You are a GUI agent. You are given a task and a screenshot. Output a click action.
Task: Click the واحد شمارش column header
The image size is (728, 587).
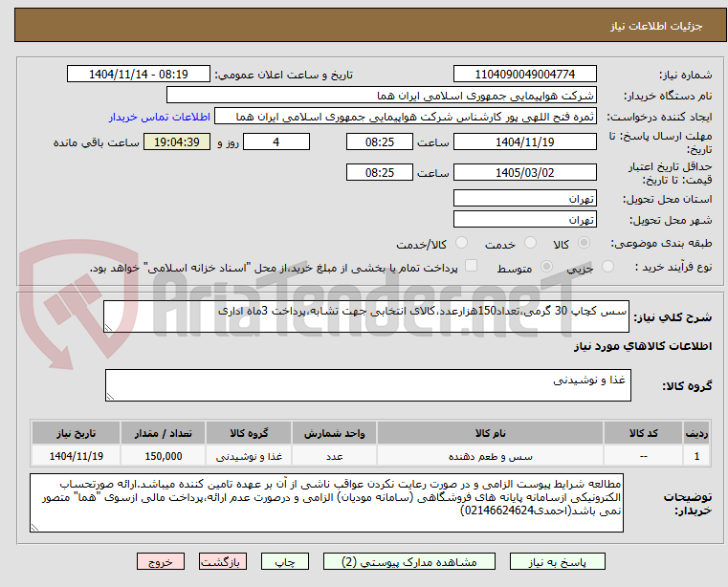click(334, 433)
